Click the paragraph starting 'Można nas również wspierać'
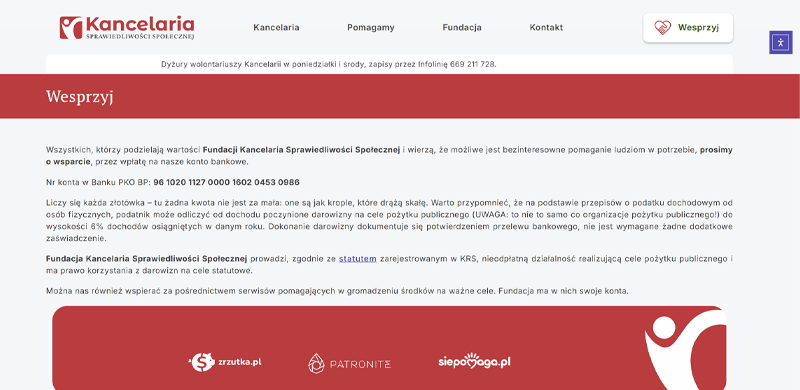The image size is (800, 390). tap(337, 291)
